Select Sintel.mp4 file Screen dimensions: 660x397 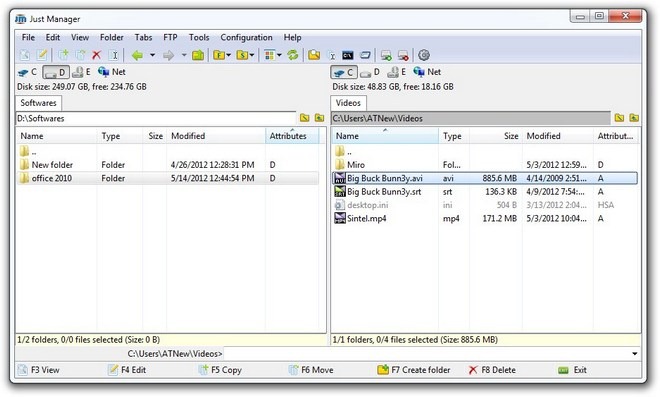click(484, 218)
